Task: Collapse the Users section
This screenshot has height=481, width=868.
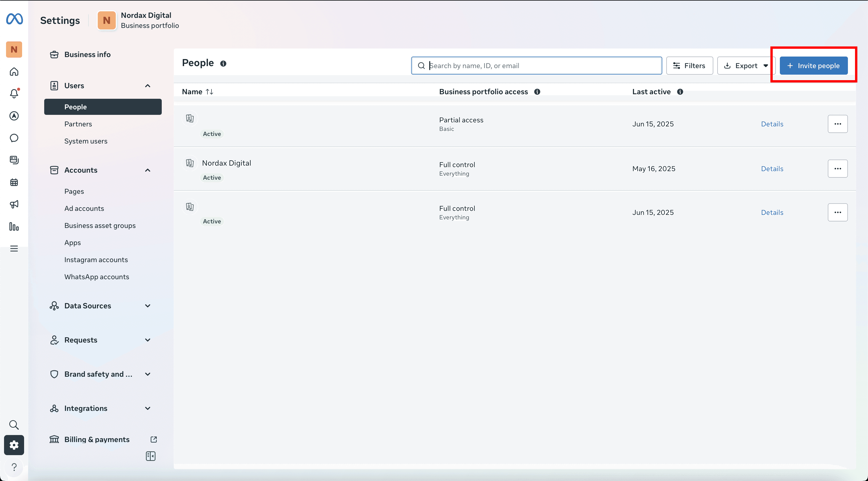Action: coord(147,86)
